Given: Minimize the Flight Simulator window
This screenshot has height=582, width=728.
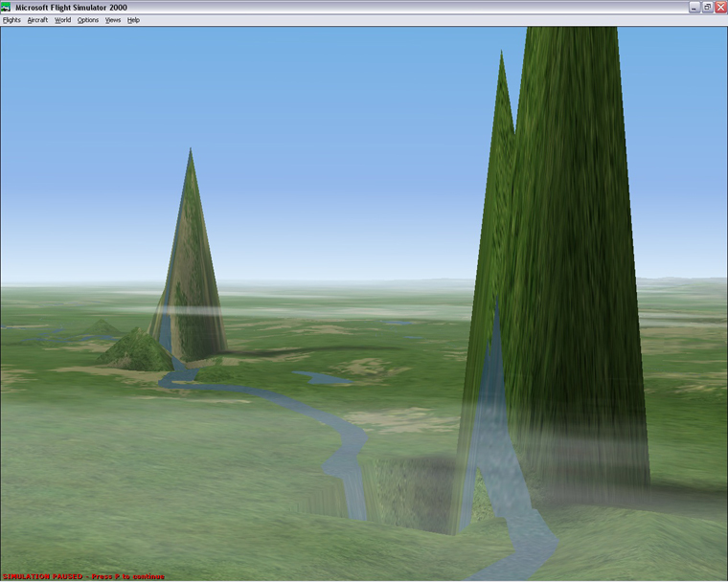Looking at the screenshot, I should click(x=694, y=7).
